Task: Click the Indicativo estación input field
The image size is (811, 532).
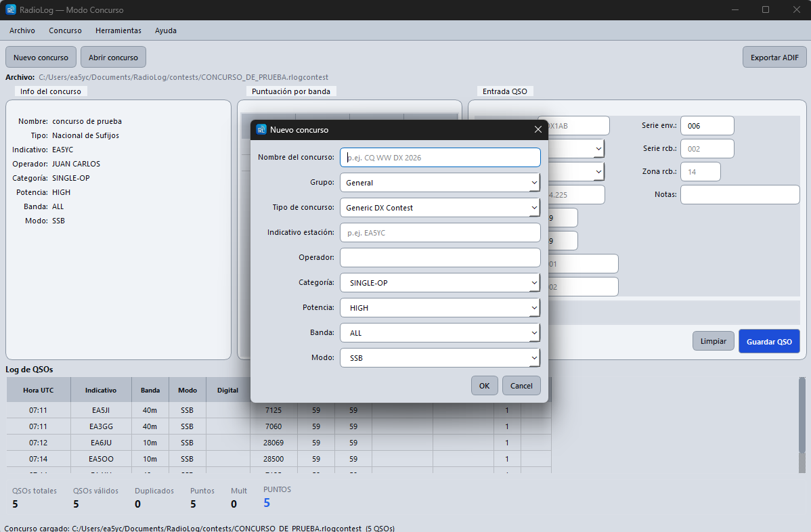Action: [440, 233]
